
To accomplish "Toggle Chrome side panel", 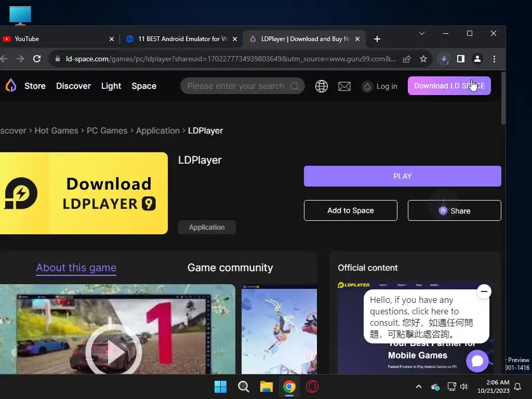I will coord(460,59).
